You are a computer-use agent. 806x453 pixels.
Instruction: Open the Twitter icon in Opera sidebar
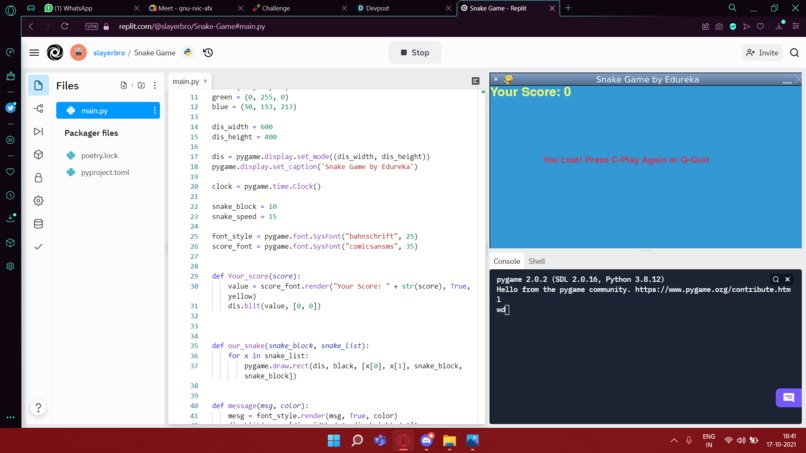tap(10, 107)
